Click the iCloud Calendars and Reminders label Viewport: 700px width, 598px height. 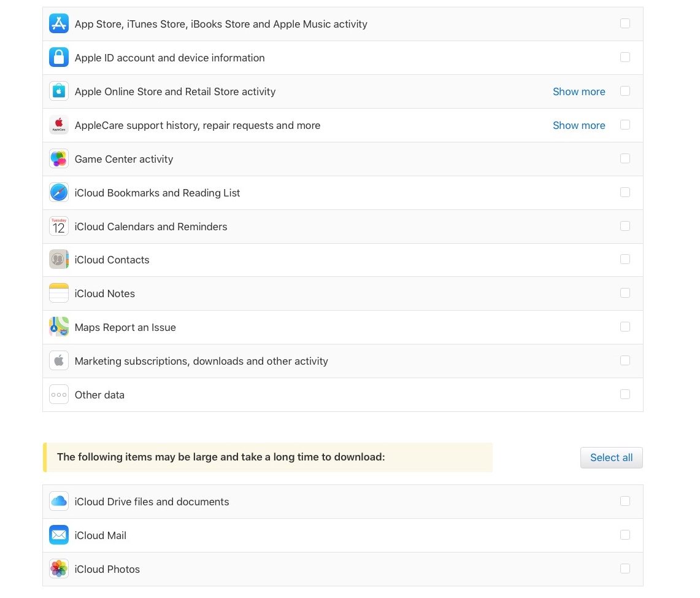pyautogui.click(x=151, y=227)
